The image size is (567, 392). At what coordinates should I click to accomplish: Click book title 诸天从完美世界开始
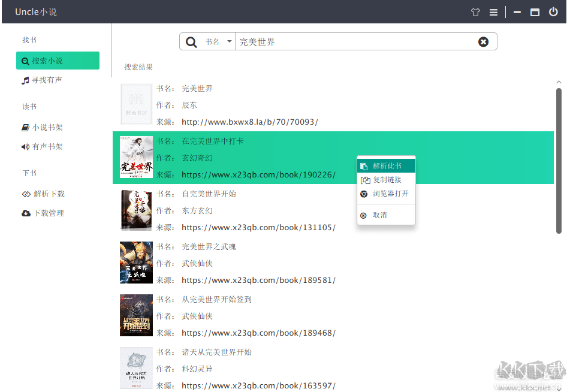pos(216,352)
